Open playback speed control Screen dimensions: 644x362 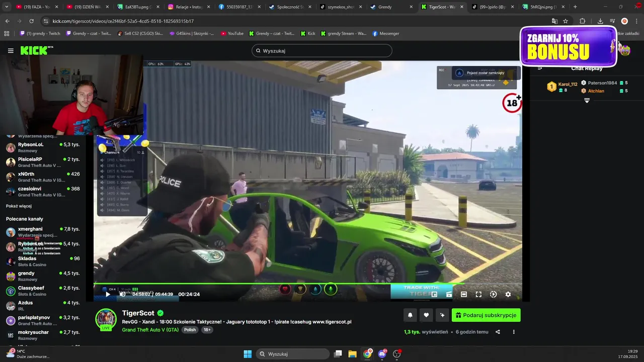coord(493,294)
